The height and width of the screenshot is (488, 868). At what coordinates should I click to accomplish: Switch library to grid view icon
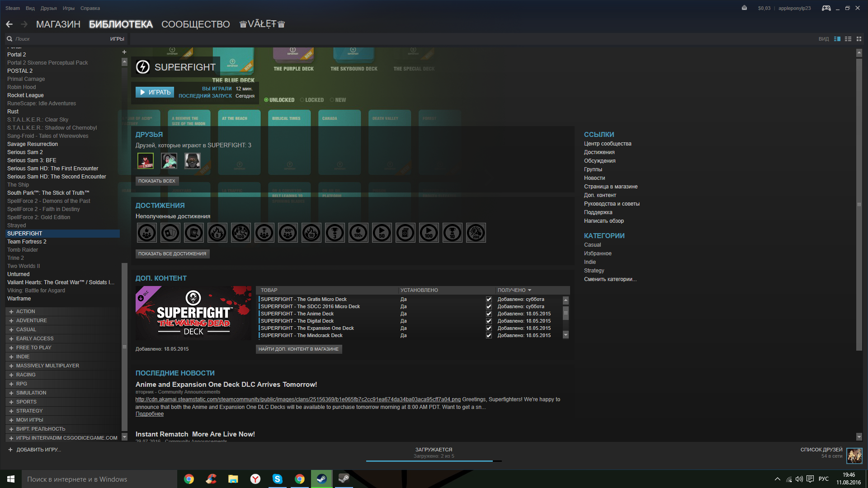[x=859, y=39]
